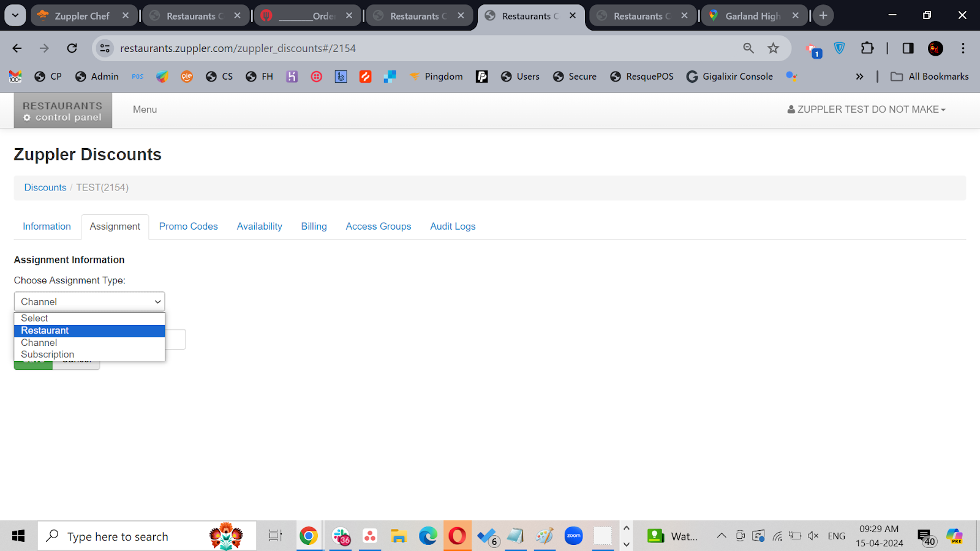980x551 pixels.
Task: Expand the ZUPPLER TEST DO NOT MAKE user dropdown
Action: 867,110
